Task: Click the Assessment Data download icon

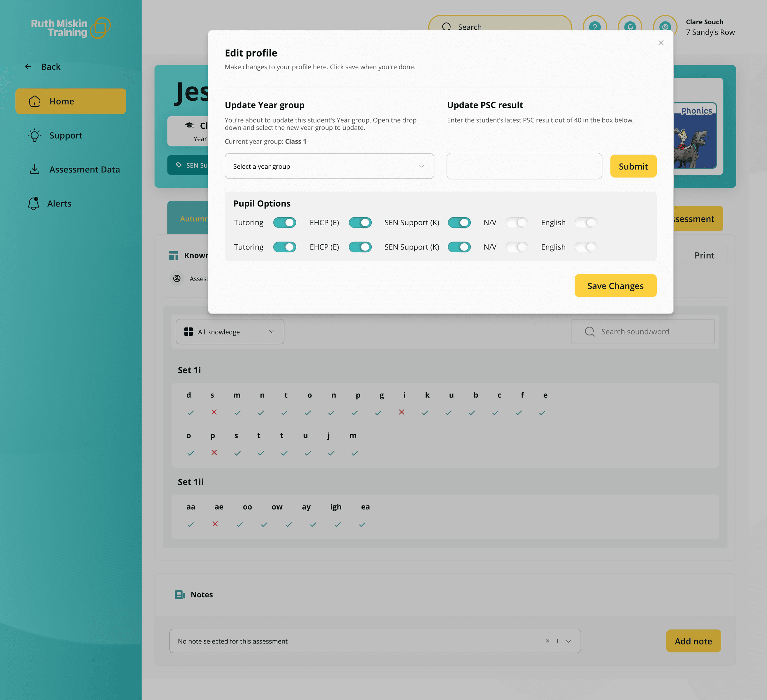Action: coord(35,169)
